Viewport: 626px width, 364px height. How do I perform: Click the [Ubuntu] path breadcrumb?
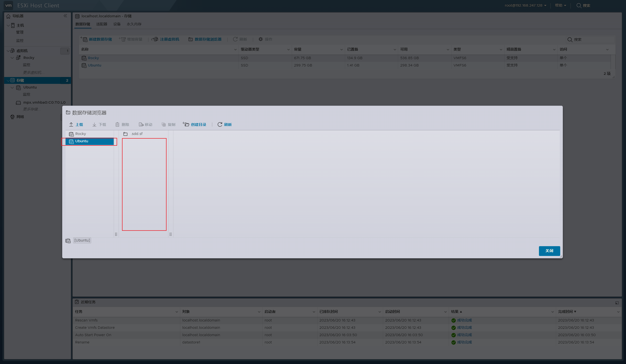[x=82, y=240]
